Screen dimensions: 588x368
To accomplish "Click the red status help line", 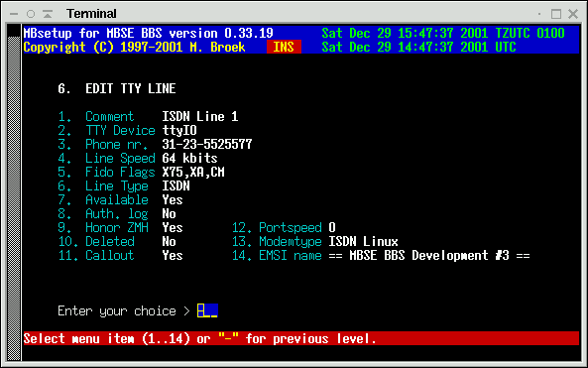I will click(x=301, y=338).
